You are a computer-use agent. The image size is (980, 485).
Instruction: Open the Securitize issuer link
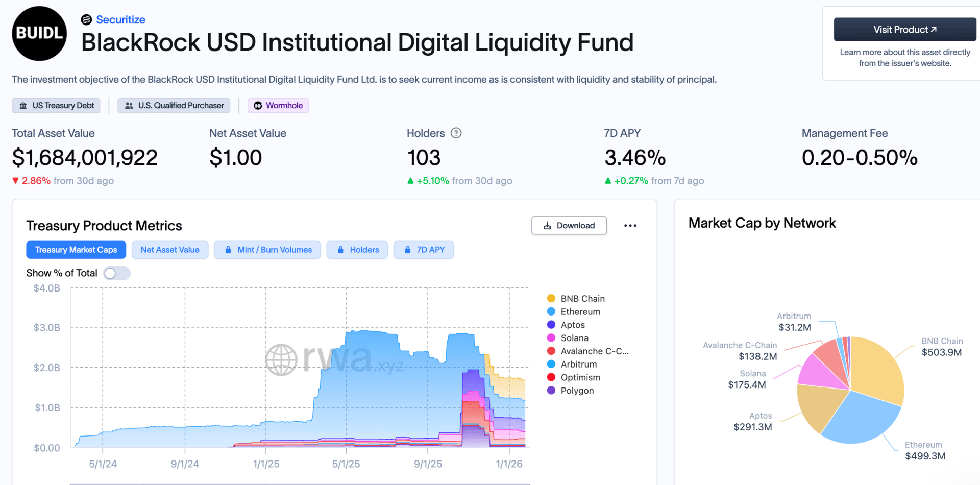click(x=120, y=20)
